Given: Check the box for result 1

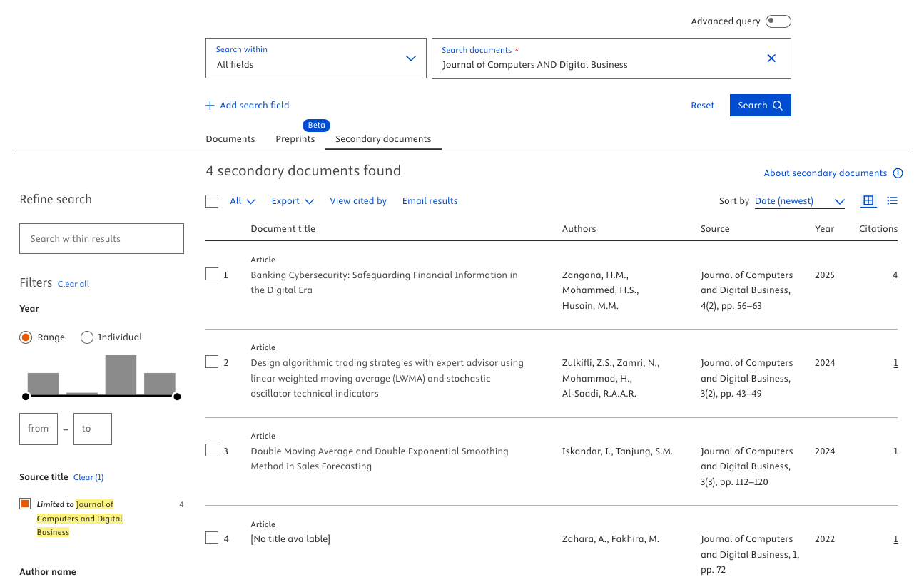Looking at the screenshot, I should (x=212, y=274).
